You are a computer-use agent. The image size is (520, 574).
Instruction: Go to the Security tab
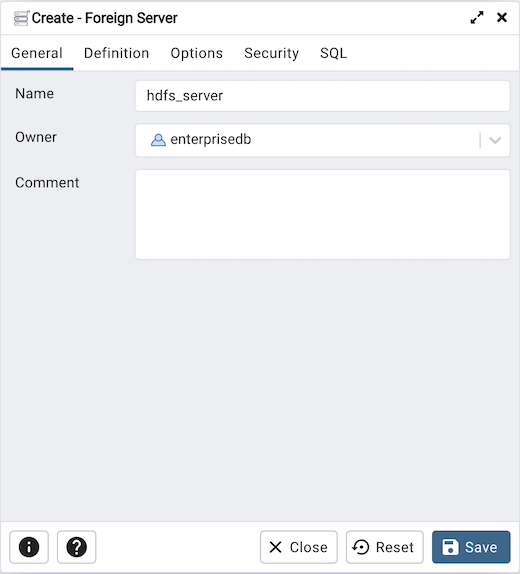[x=271, y=53]
